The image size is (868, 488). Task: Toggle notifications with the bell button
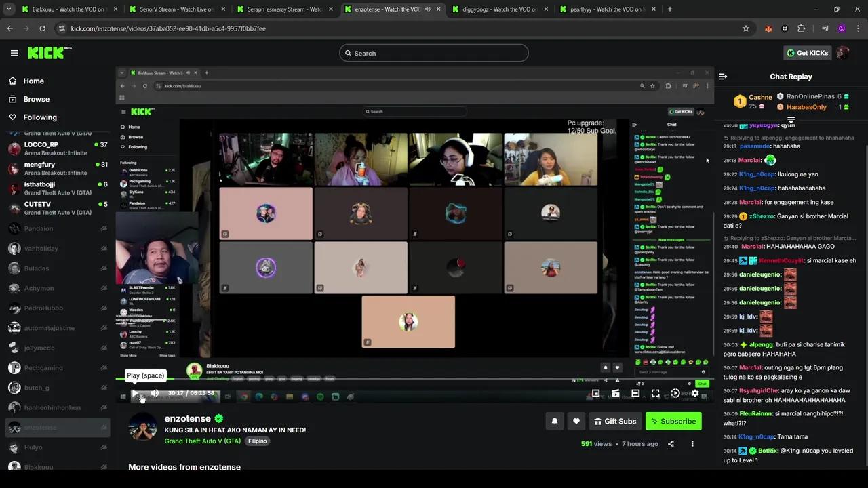click(x=554, y=421)
